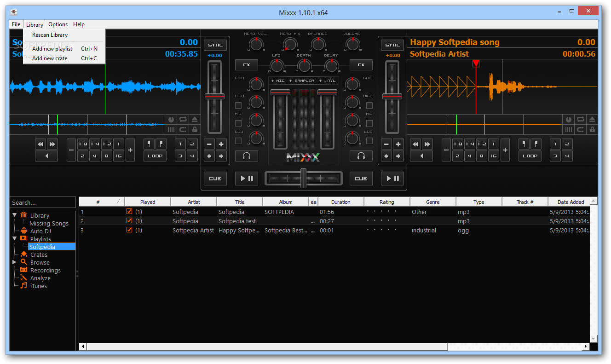Open the Help menu
The width and height of the screenshot is (611, 364).
tap(79, 24)
